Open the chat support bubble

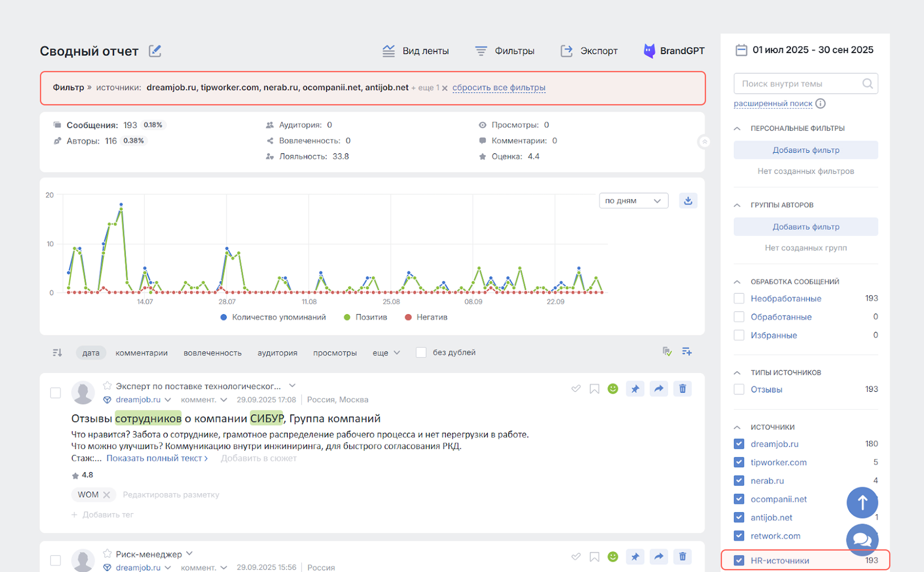click(x=862, y=539)
